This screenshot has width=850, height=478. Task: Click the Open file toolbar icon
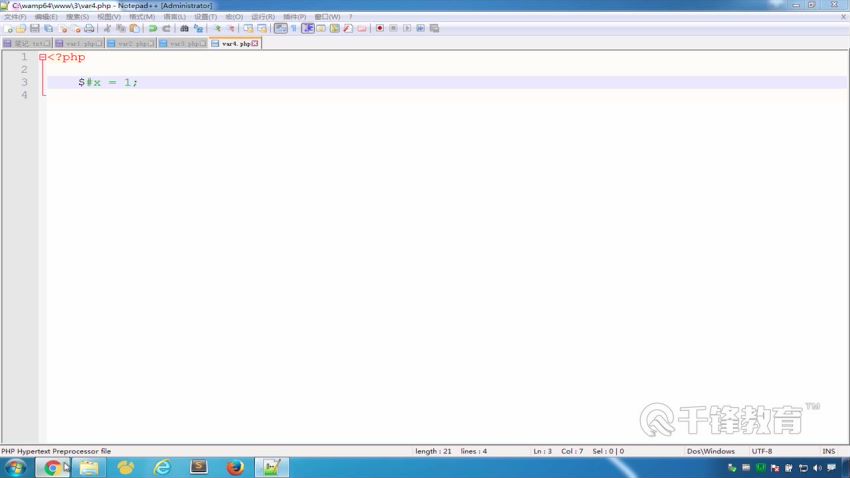(21, 28)
